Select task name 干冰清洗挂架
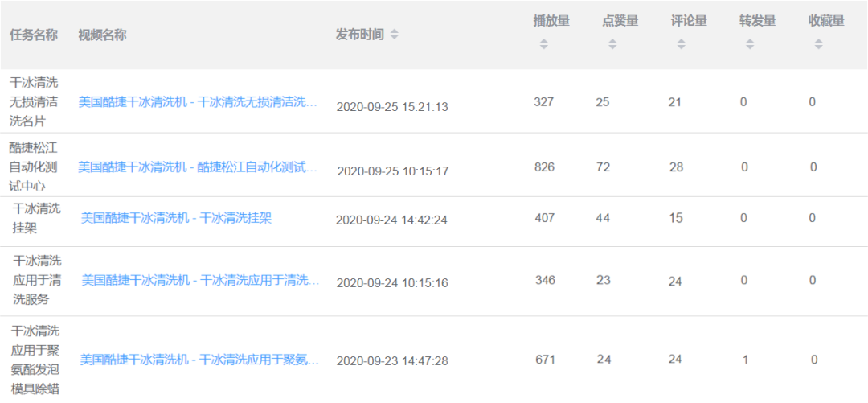 [36, 218]
